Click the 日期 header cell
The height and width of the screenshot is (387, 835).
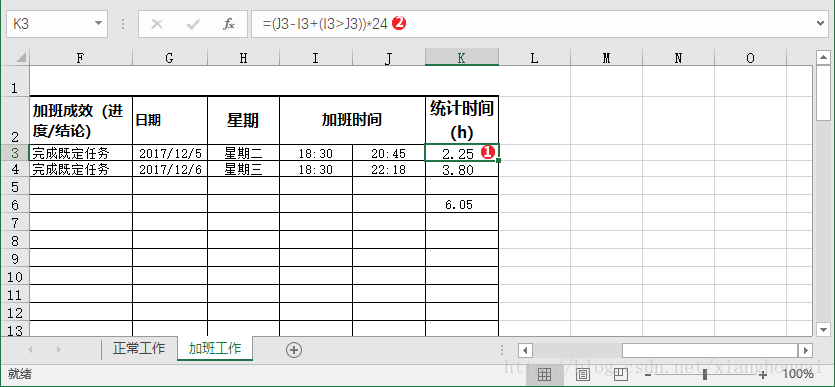pyautogui.click(x=170, y=120)
